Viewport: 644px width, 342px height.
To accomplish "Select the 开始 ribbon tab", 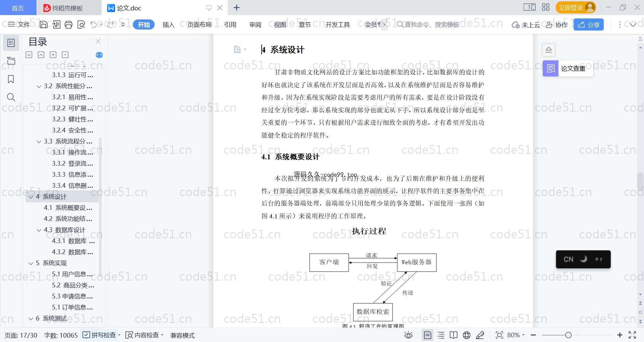I will [144, 24].
